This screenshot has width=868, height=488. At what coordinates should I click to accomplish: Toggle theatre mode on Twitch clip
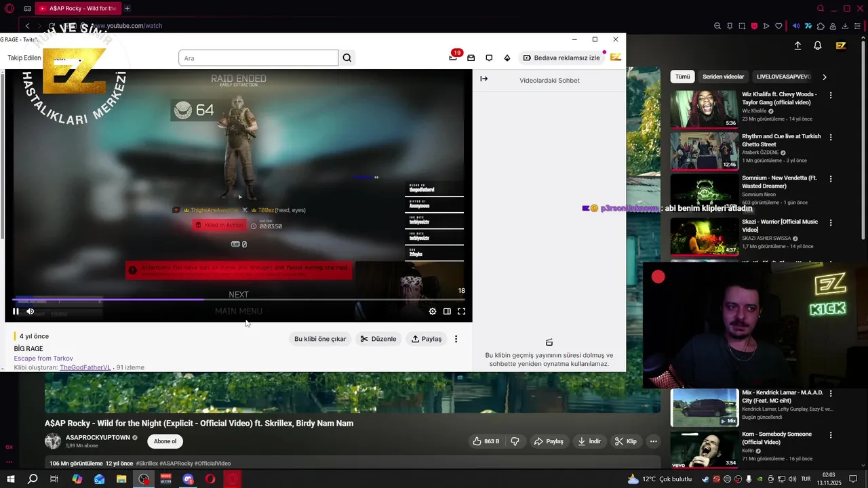(447, 311)
